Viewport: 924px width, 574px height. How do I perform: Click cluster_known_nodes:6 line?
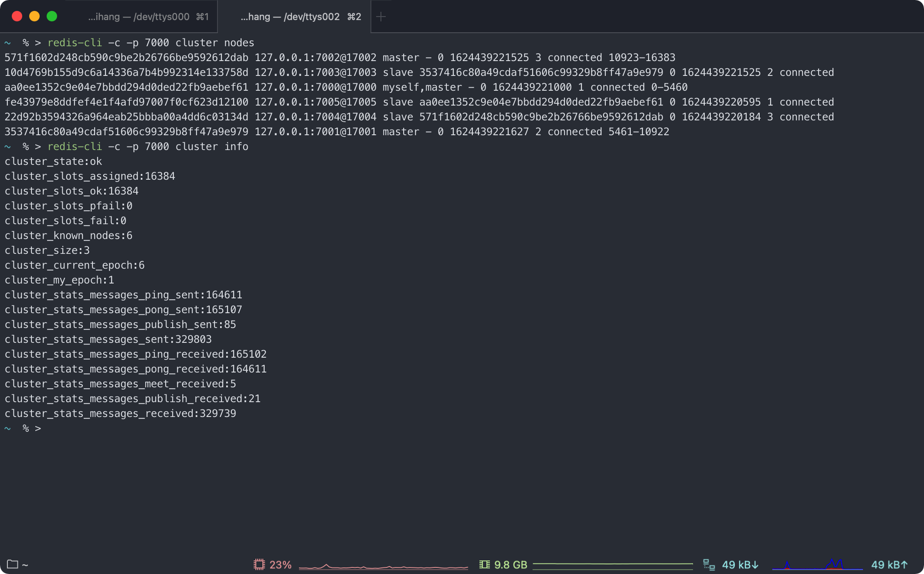click(68, 236)
